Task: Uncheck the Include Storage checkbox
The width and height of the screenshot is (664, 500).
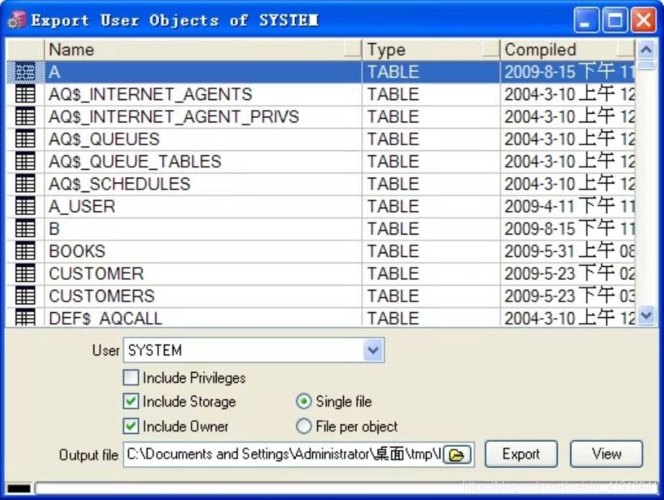Action: pos(131,401)
